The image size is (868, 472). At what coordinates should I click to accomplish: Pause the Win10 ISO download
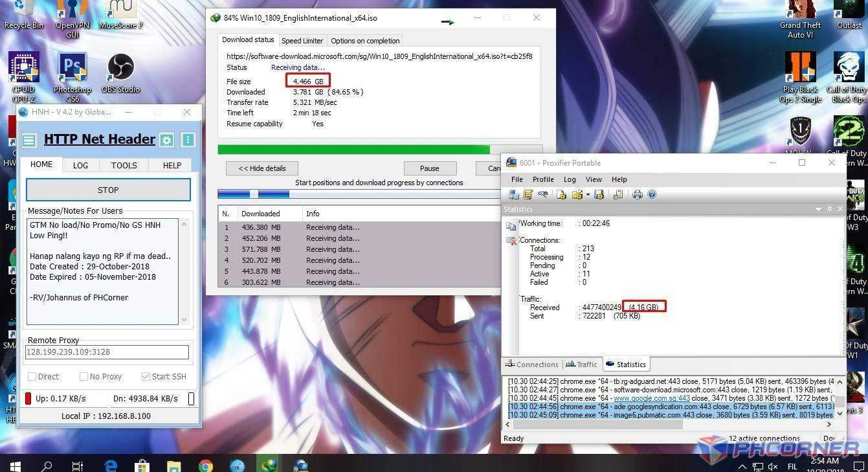coord(430,168)
